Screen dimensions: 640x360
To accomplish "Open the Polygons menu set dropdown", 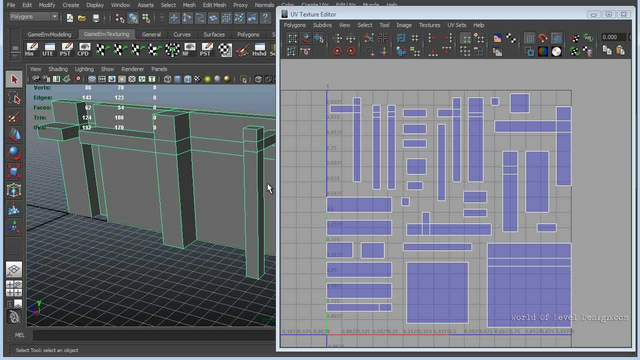I will coord(34,17).
